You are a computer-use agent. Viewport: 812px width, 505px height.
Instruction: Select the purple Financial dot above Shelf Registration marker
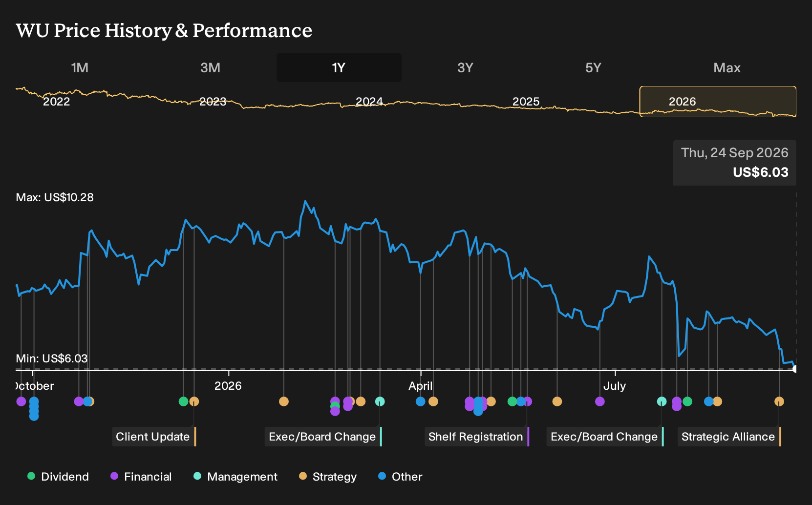pyautogui.click(x=527, y=401)
